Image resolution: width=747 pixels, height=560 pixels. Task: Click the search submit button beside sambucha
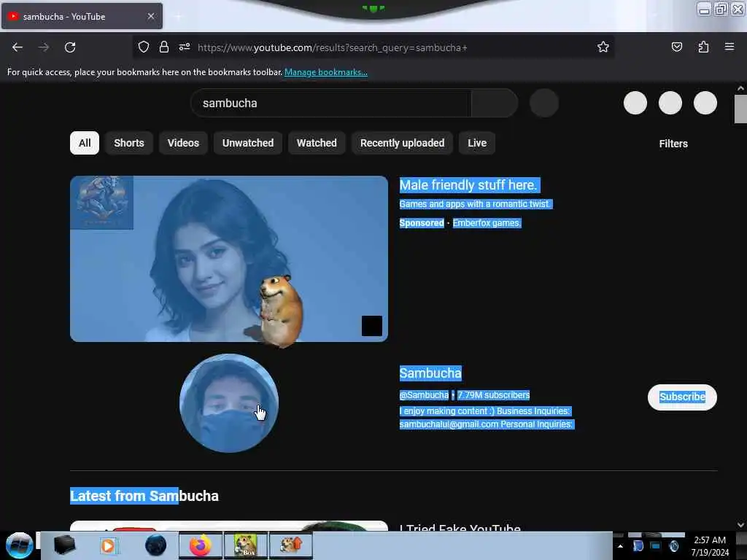coord(494,103)
